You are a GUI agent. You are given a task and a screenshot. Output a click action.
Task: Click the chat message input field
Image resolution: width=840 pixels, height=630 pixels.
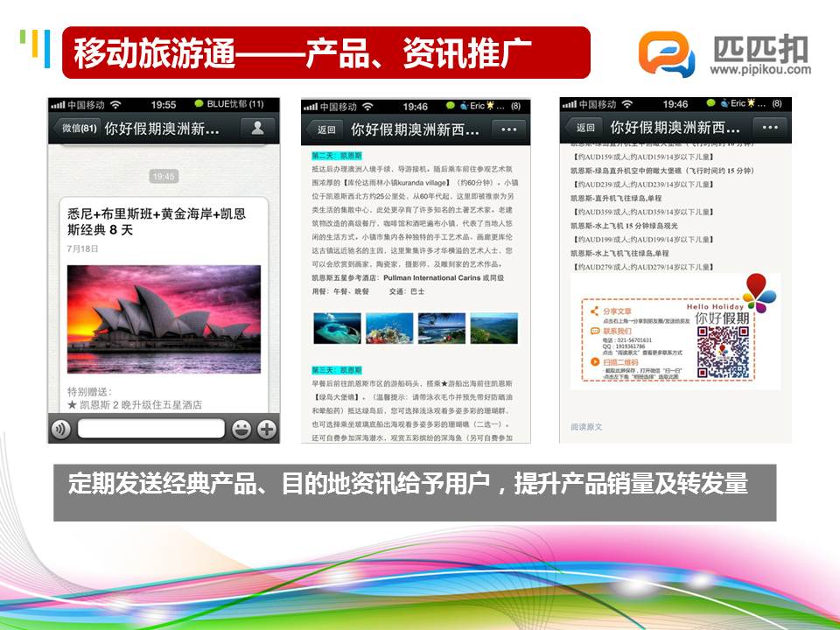[150, 429]
